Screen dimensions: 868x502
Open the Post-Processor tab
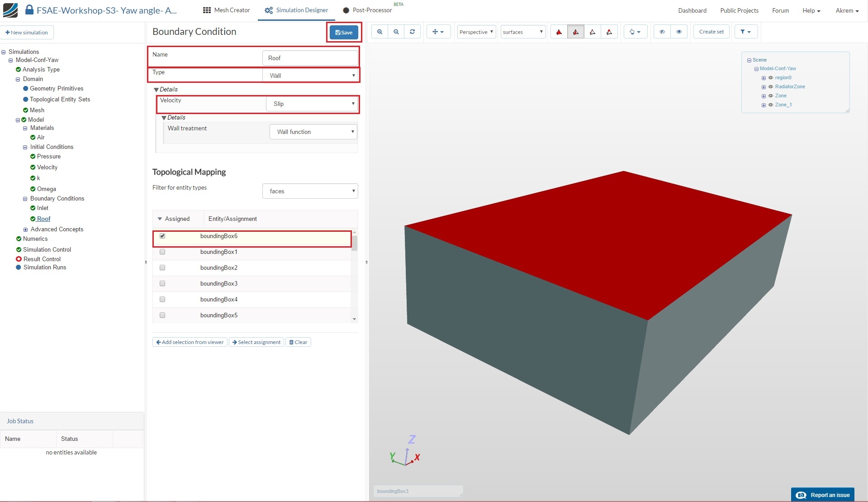pyautogui.click(x=367, y=10)
